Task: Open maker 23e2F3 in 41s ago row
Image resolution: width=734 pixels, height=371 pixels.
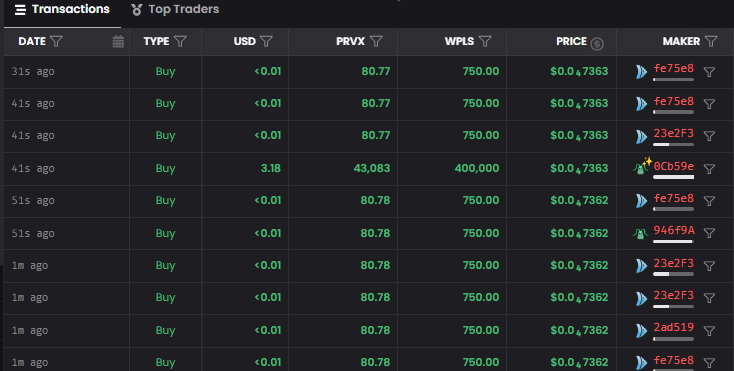Action: [674, 133]
